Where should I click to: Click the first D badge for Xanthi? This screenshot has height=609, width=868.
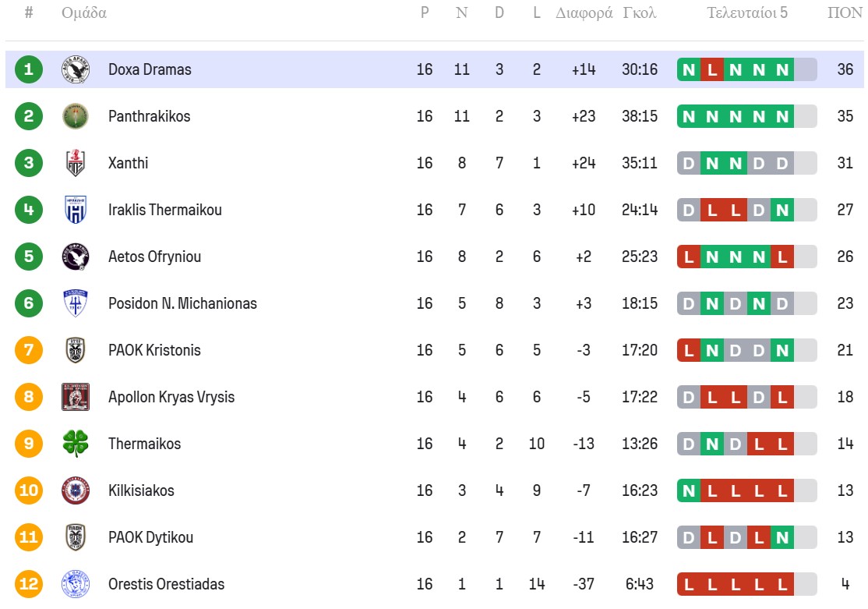688,163
